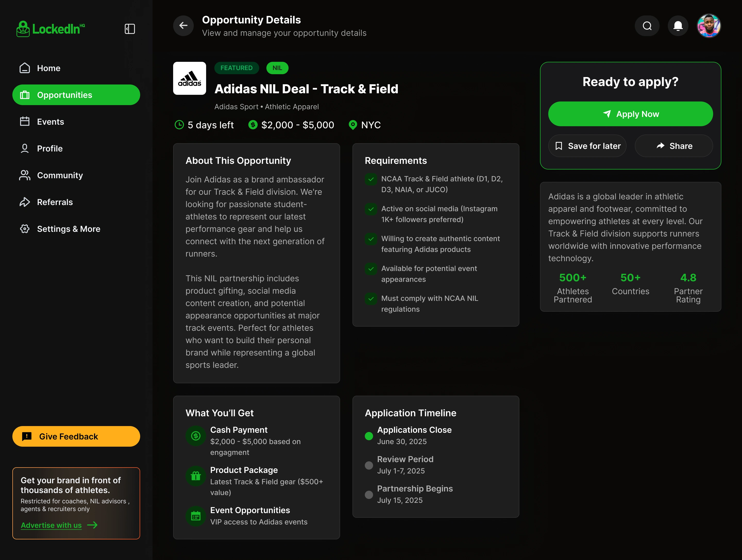
Task: Click the Apply Now button
Action: tap(631, 114)
